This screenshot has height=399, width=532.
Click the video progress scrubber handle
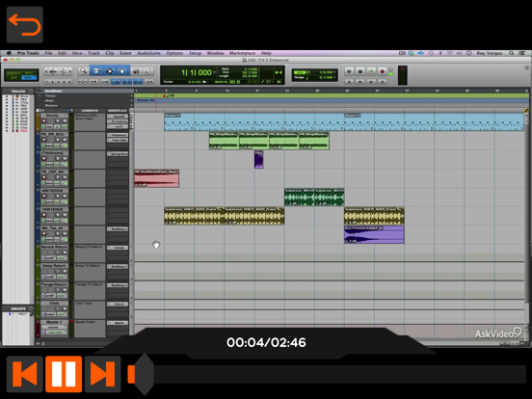click(x=144, y=374)
